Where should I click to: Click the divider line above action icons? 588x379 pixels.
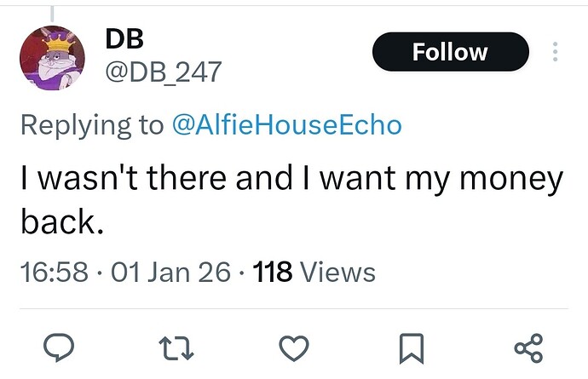(x=294, y=308)
